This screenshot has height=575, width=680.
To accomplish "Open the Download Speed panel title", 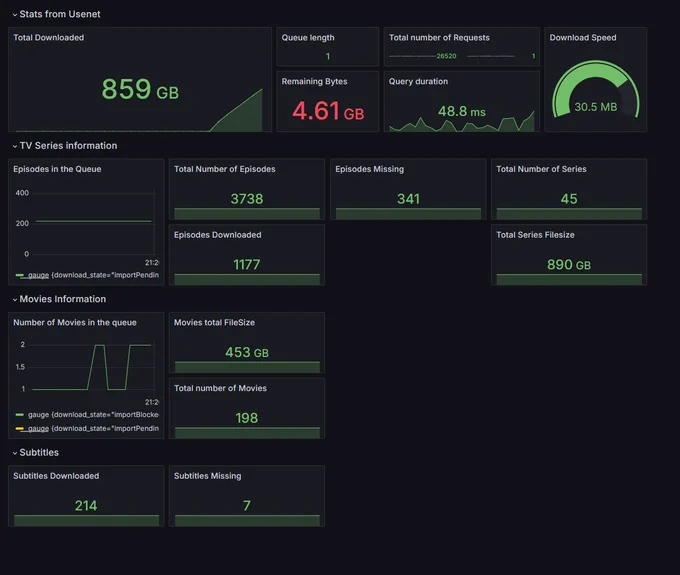I will pos(582,38).
